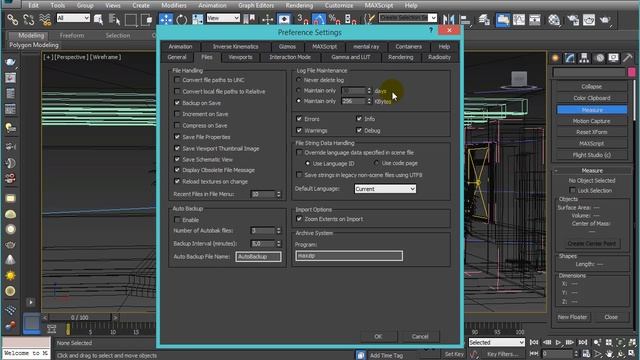This screenshot has width=640, height=360.
Task: Activate the Select and Move tool
Action: click(166, 19)
